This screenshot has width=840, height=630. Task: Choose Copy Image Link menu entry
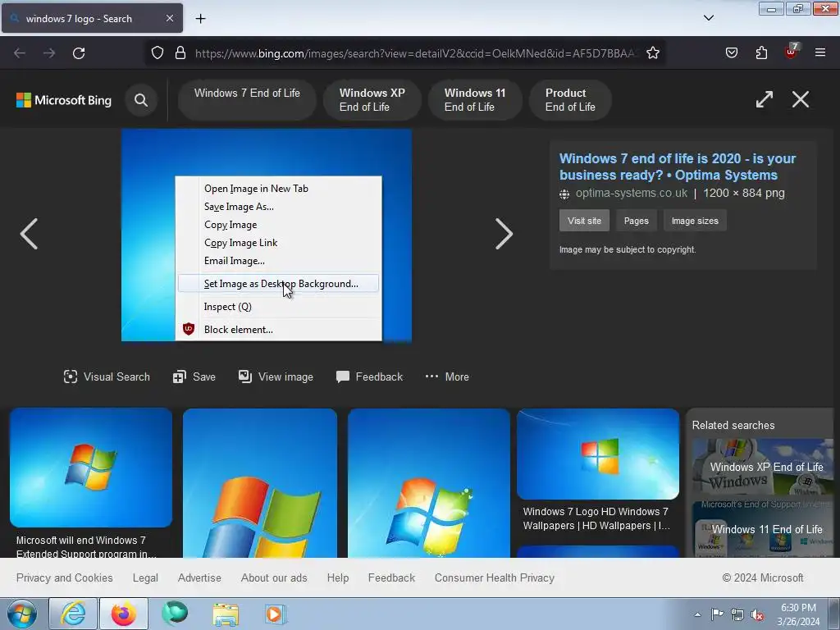point(278,243)
